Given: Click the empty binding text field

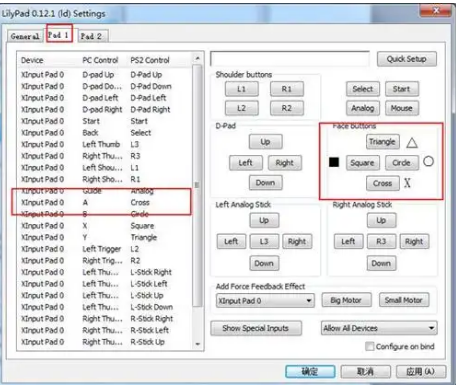Looking at the screenshot, I should coord(290,59).
